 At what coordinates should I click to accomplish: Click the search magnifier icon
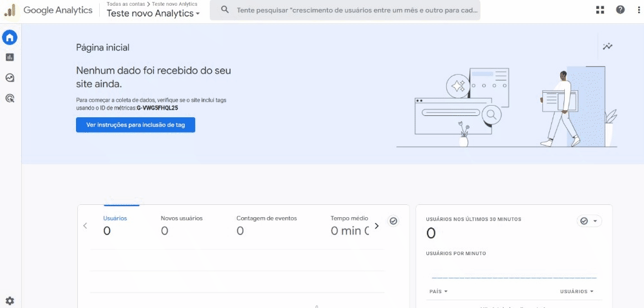pos(225,10)
